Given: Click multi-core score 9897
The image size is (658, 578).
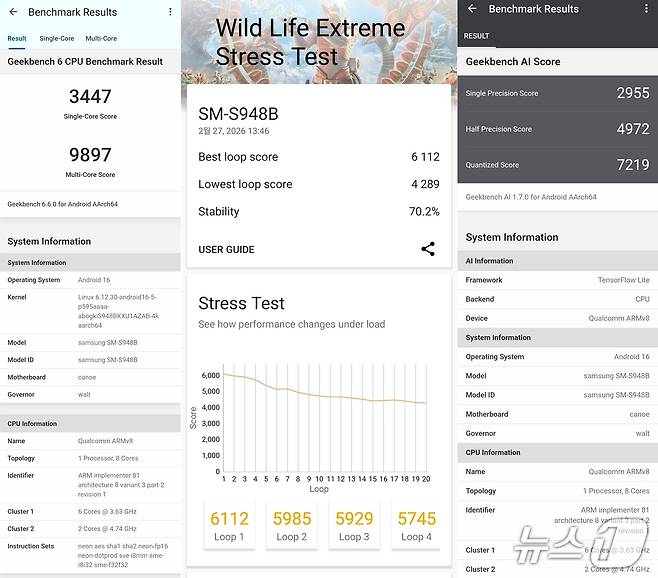Looking at the screenshot, I should point(90,155).
